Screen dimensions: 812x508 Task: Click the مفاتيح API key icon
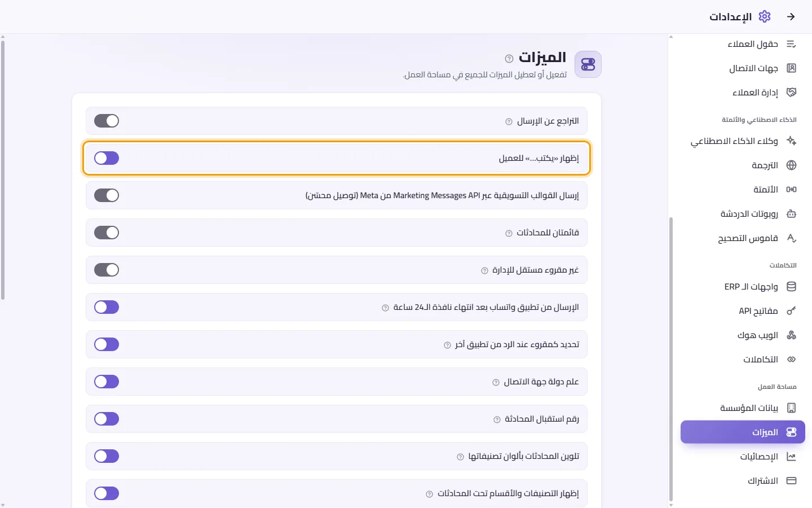click(791, 311)
